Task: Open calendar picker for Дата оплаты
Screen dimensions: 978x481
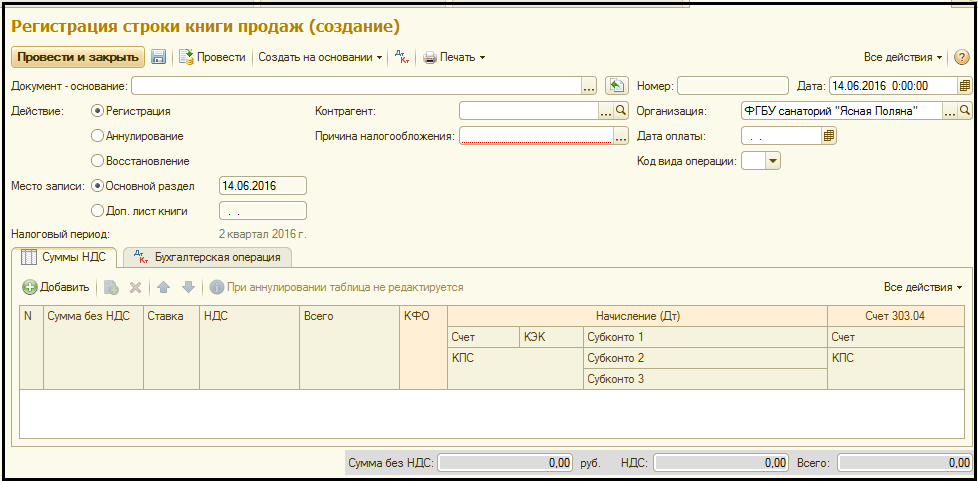Action: [x=829, y=136]
